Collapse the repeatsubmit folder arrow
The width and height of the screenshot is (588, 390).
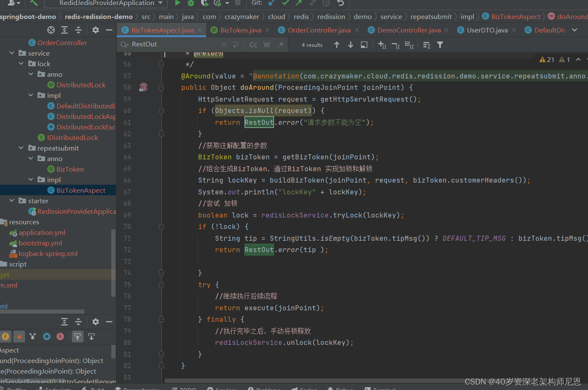[x=21, y=148]
